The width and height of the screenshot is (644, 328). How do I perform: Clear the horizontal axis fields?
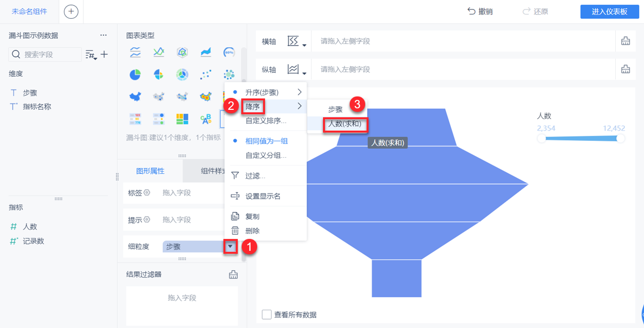(x=626, y=41)
